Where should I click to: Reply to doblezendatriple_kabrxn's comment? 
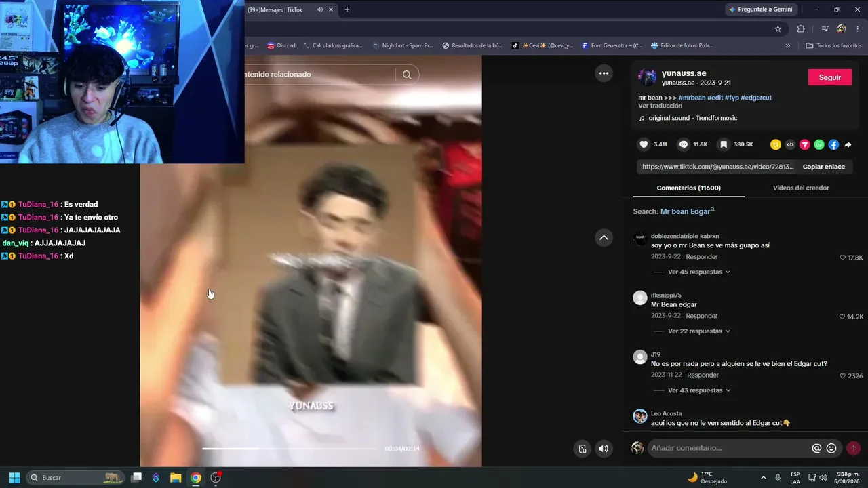pyautogui.click(x=702, y=257)
